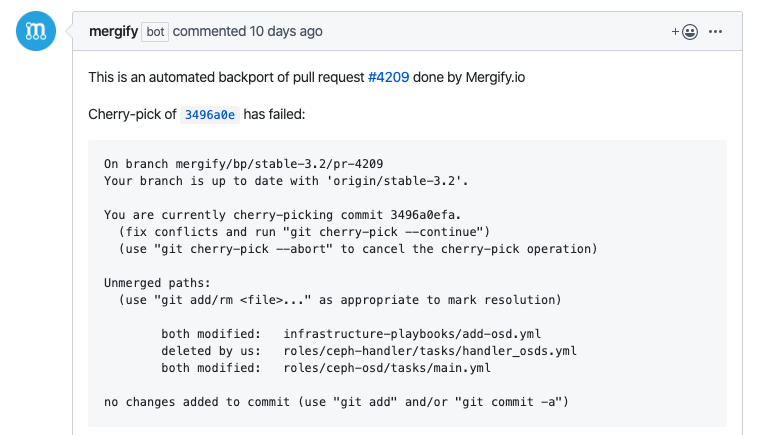Viewport: 761px width, 435px height.
Task: Open the three-dot comment options menu
Action: 715,32
